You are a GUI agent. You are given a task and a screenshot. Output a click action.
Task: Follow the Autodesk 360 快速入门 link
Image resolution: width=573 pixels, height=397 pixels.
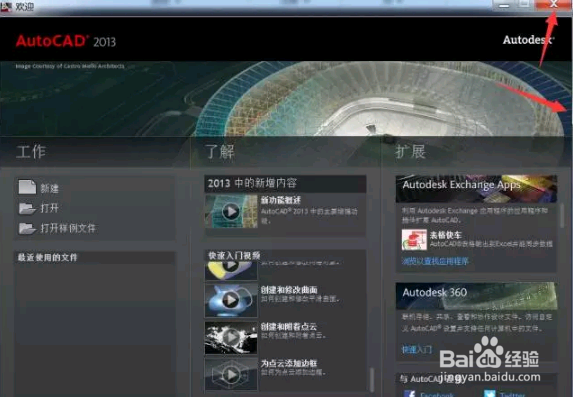pyautogui.click(x=417, y=349)
